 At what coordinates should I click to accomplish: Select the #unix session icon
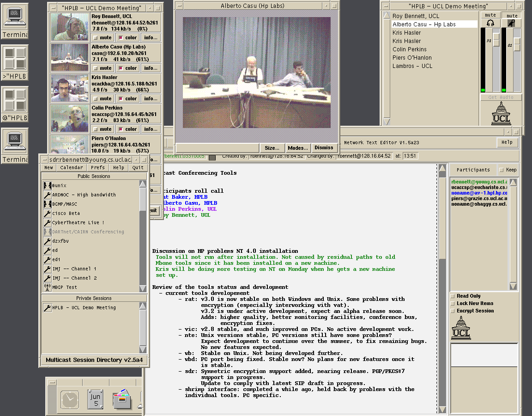[48, 185]
